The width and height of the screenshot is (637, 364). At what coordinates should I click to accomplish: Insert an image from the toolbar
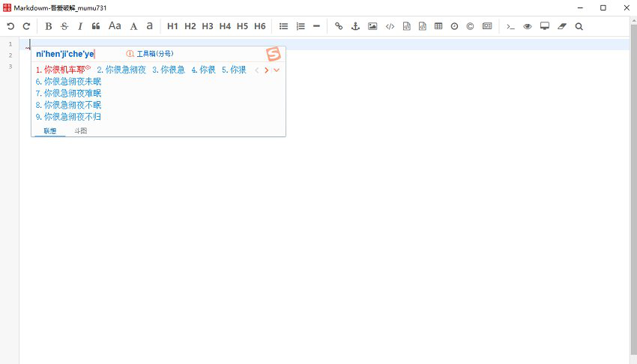pos(372,26)
